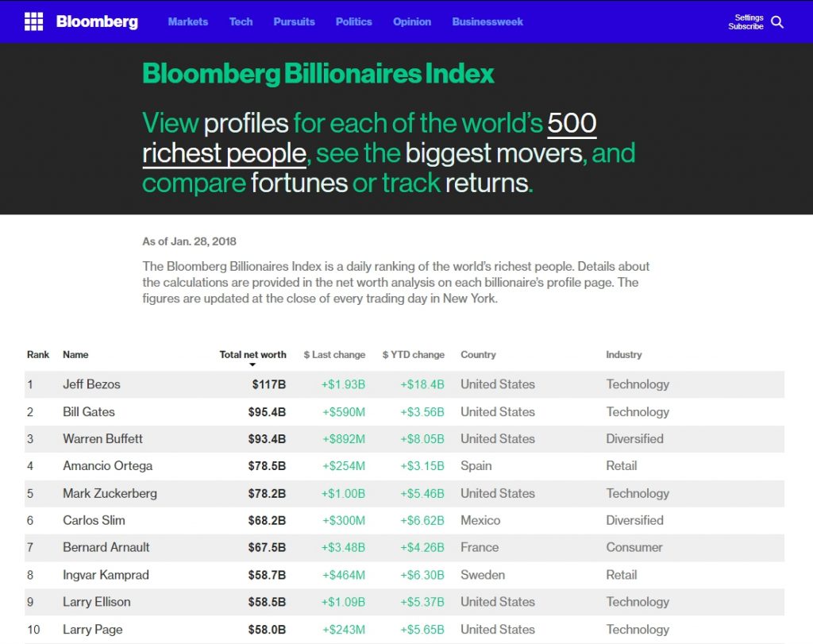Screen dimensions: 813x644
Task: Select the Bernard Arnault row
Action: [x=106, y=547]
